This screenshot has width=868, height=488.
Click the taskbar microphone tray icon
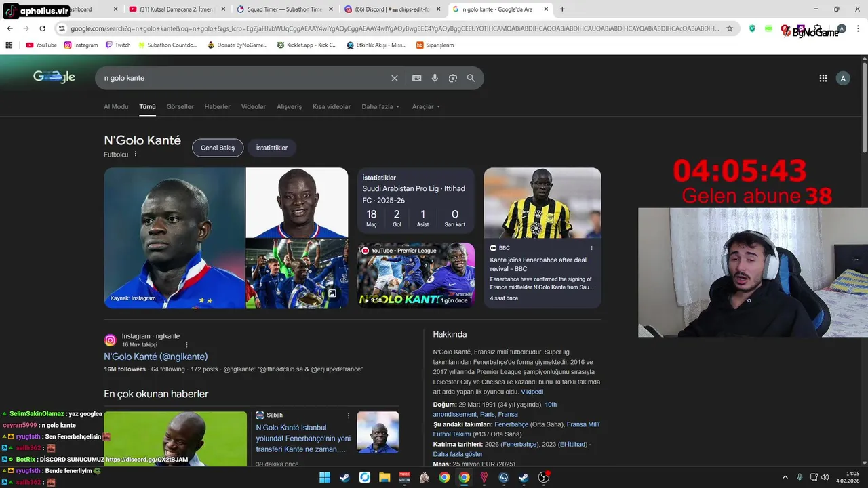[800, 477]
